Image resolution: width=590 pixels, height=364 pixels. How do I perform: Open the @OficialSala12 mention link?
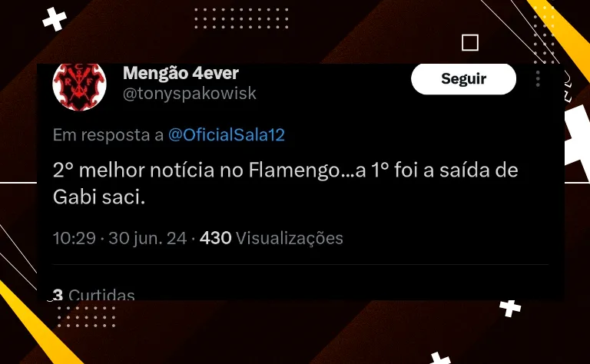point(226,134)
